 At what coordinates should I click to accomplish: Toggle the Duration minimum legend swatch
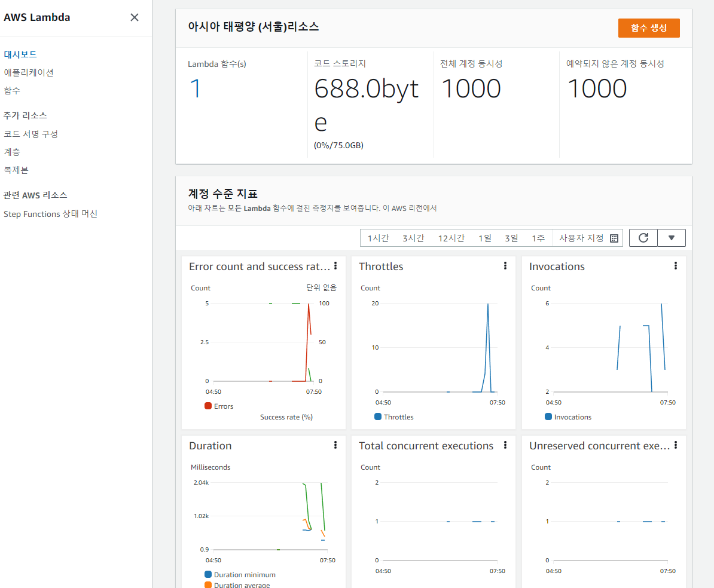tap(208, 574)
